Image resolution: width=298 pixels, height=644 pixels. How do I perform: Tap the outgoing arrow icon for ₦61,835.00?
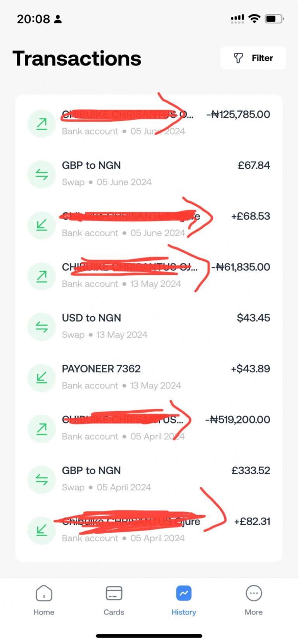point(42,276)
